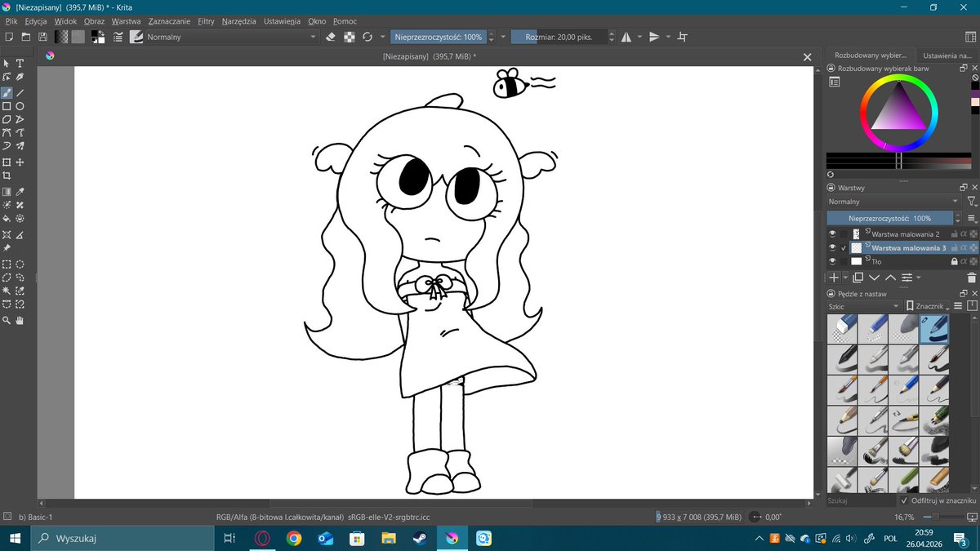Open Chrome from the taskbar

[x=294, y=539]
